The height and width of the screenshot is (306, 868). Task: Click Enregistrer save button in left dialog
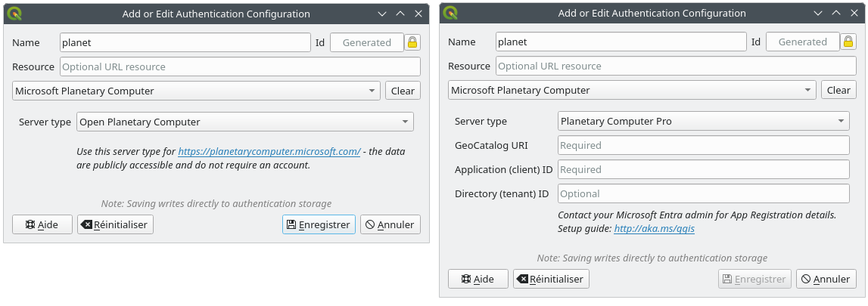319,225
